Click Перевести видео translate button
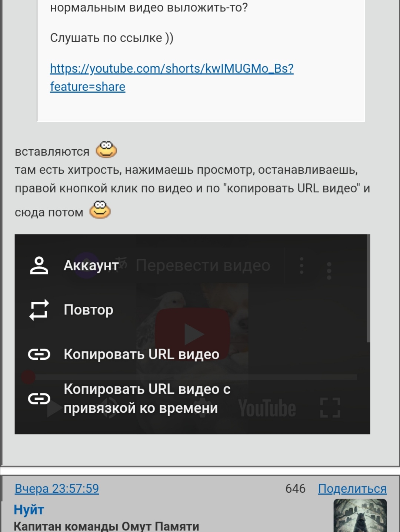This screenshot has width=400, height=532. pyautogui.click(x=203, y=265)
